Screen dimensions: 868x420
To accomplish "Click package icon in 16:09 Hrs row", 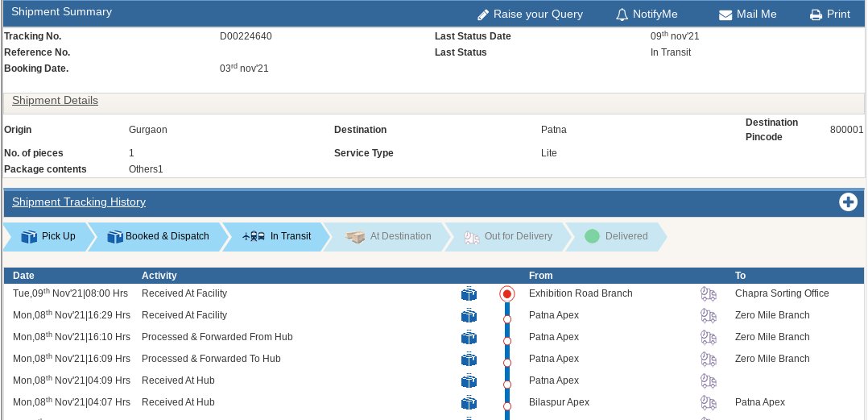I will tap(469, 359).
